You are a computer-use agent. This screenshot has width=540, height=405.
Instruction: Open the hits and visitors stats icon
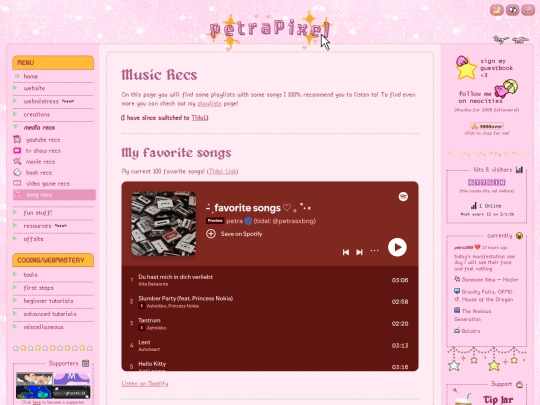pos(519,169)
